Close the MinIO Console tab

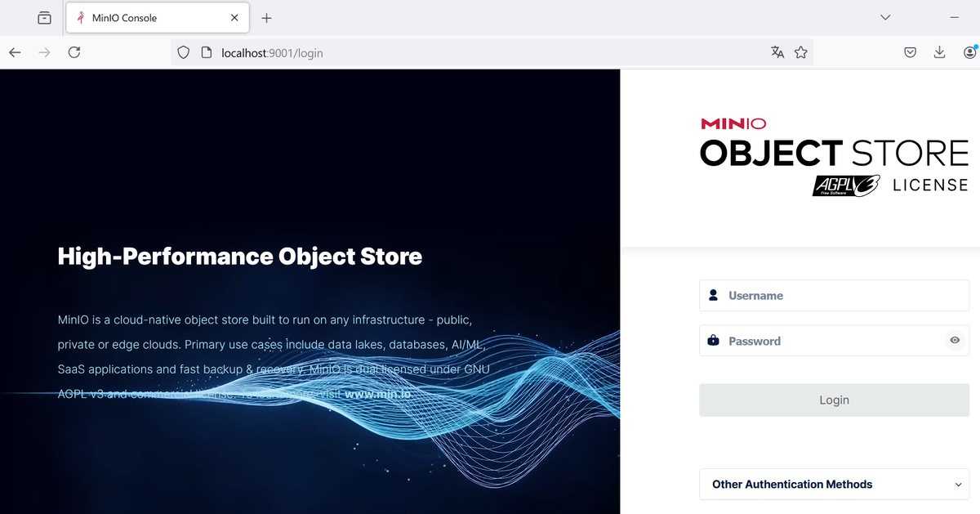click(234, 17)
